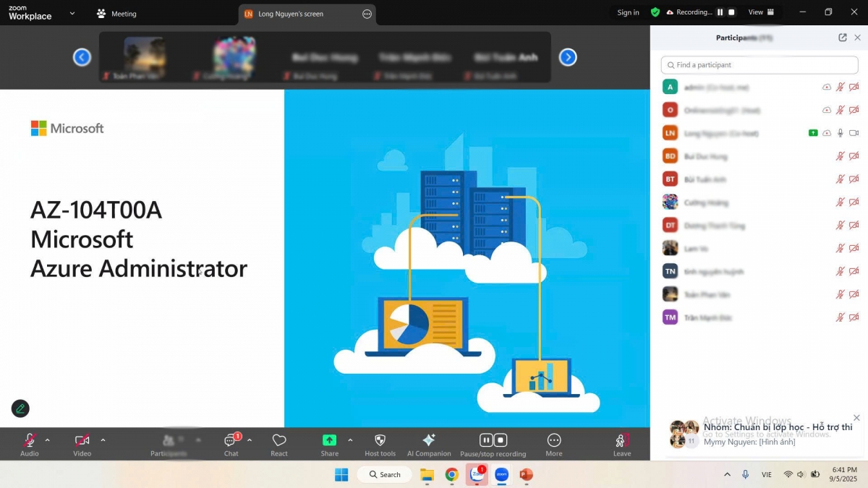This screenshot has width=868, height=488.
Task: Select the Long Nguyen's screen tab
Action: point(307,14)
